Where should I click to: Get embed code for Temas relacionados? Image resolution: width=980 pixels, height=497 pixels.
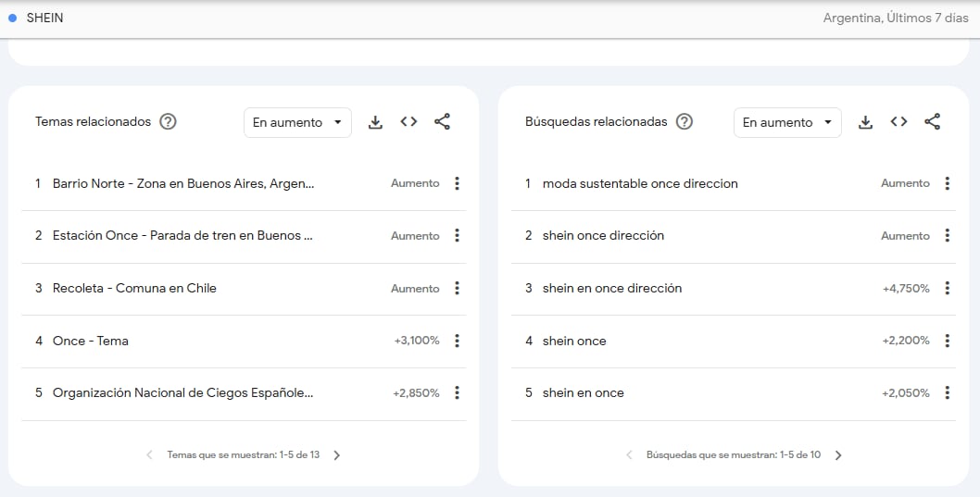408,122
